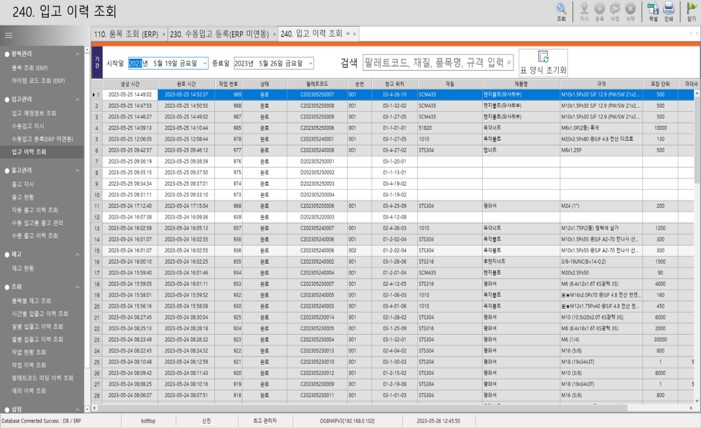
Task: Close the 110. 품목 조회 (ERP) tab
Action: [x=164, y=34]
